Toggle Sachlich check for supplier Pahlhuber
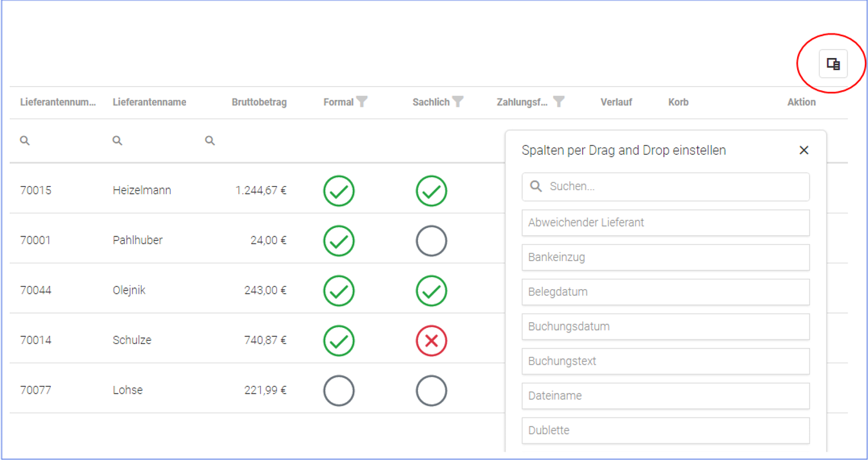The image size is (868, 460). pos(431,241)
